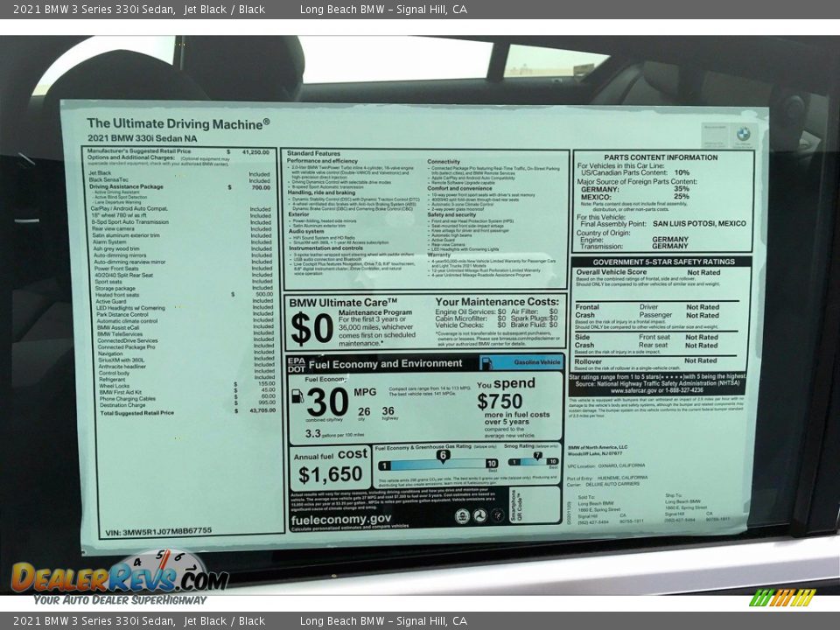Click 'Fuel Economy and Environment' banner
Viewport: 840px width, 630px height.
(x=385, y=364)
